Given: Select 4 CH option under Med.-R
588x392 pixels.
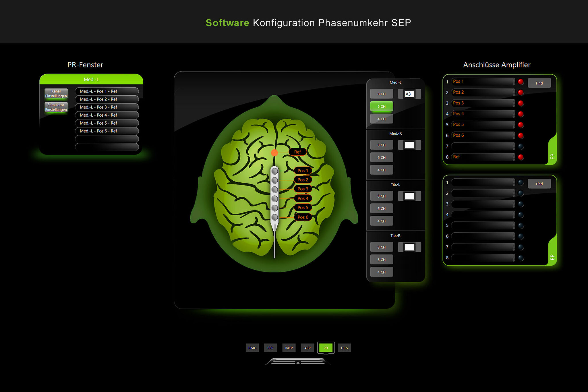Looking at the screenshot, I should pyautogui.click(x=381, y=170).
